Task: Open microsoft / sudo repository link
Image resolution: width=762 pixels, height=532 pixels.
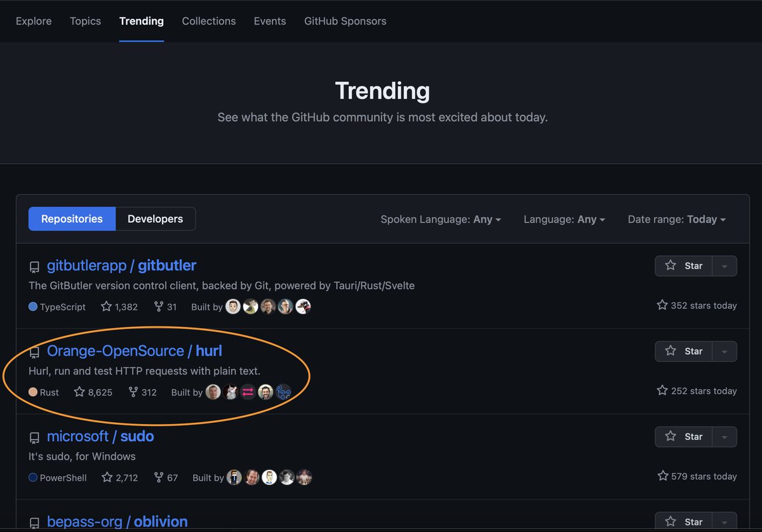Action: click(100, 436)
